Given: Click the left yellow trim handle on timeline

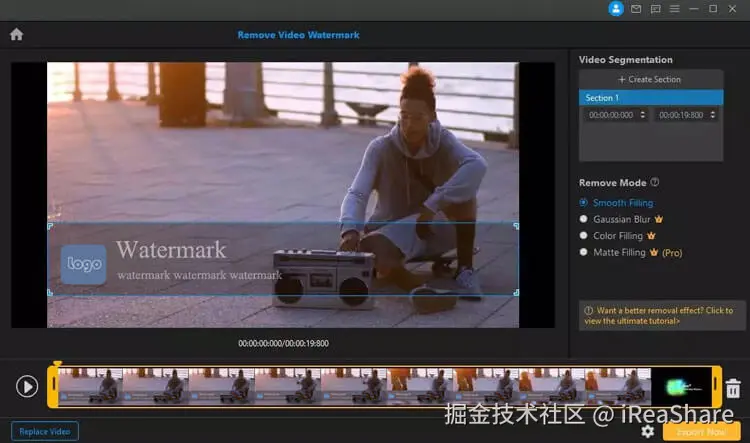Looking at the screenshot, I should [x=53, y=387].
